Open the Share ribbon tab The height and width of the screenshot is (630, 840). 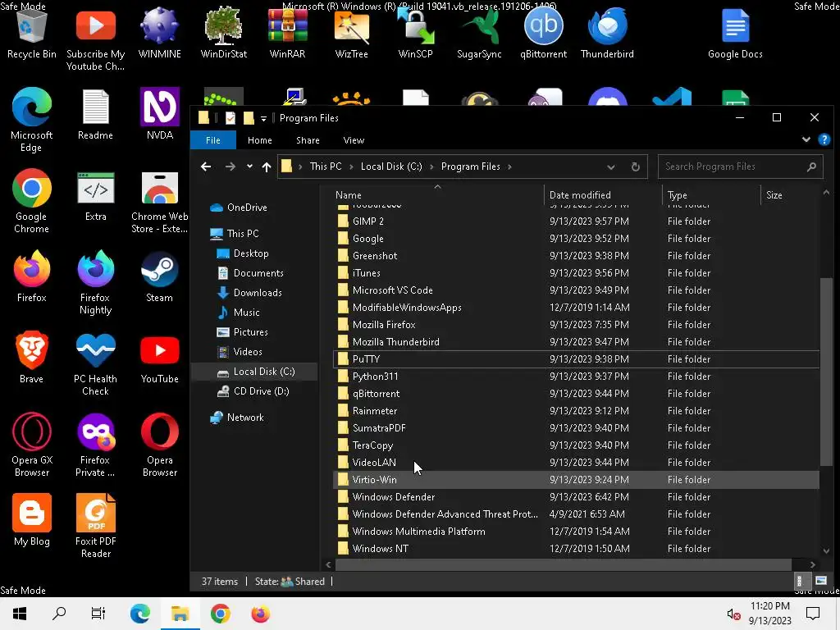[x=308, y=140]
